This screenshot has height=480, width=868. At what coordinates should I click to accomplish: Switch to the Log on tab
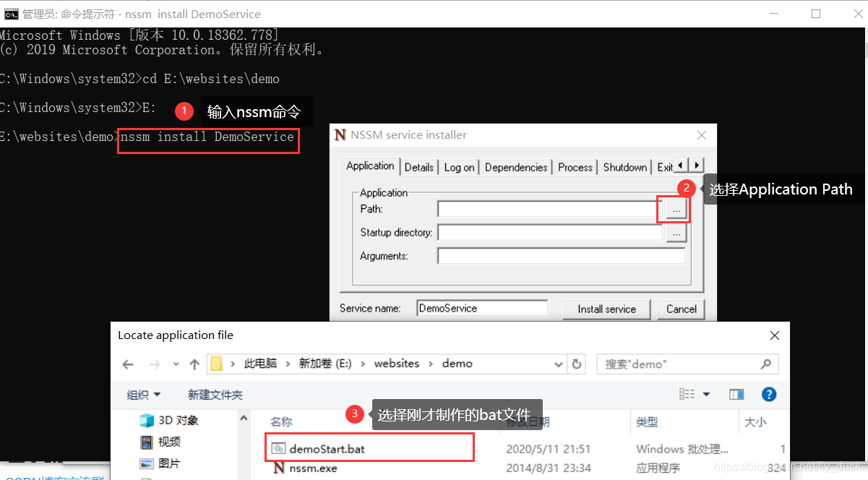[x=459, y=167]
